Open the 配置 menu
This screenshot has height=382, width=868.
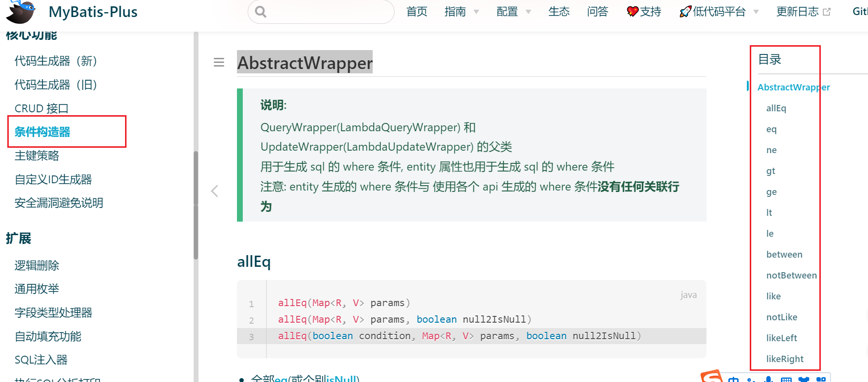tap(507, 12)
